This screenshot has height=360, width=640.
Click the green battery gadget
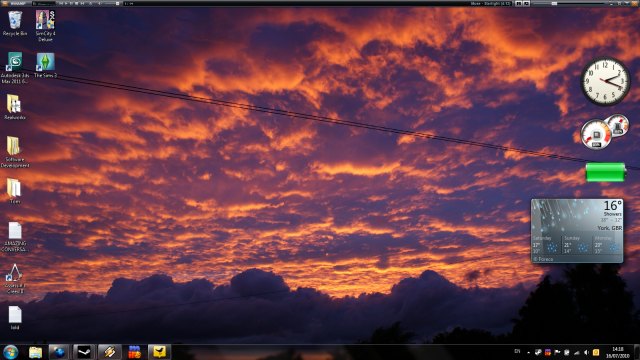point(606,172)
